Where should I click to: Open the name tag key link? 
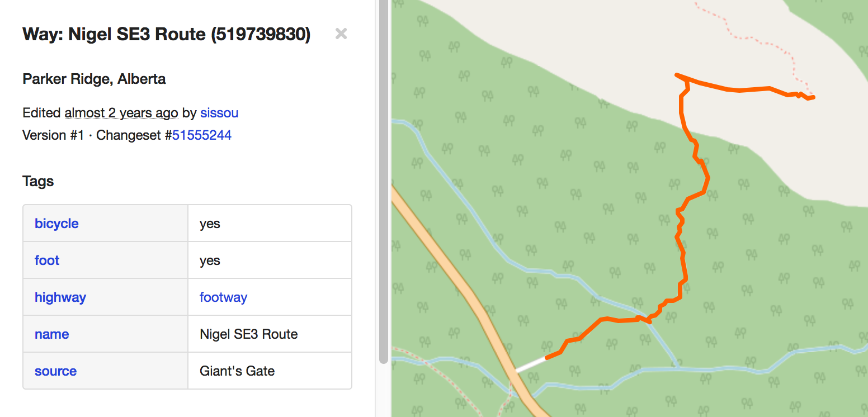(x=51, y=334)
